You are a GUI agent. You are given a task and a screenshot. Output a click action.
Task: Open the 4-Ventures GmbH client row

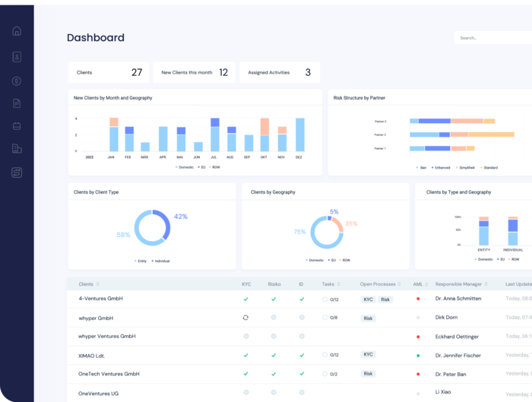tap(101, 299)
